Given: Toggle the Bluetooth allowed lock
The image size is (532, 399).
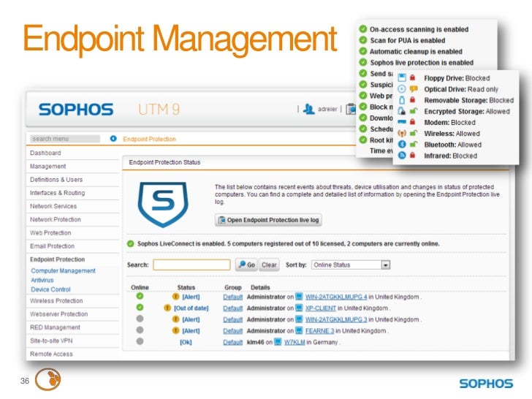Looking at the screenshot, I should [x=414, y=144].
